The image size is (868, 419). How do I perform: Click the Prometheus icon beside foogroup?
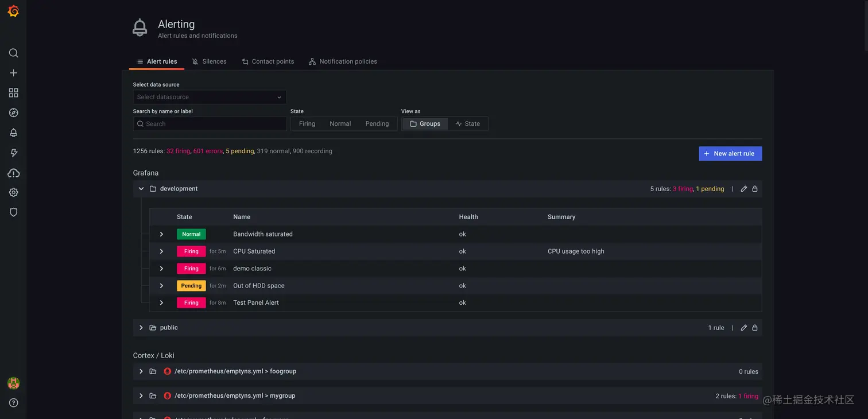pyautogui.click(x=168, y=371)
